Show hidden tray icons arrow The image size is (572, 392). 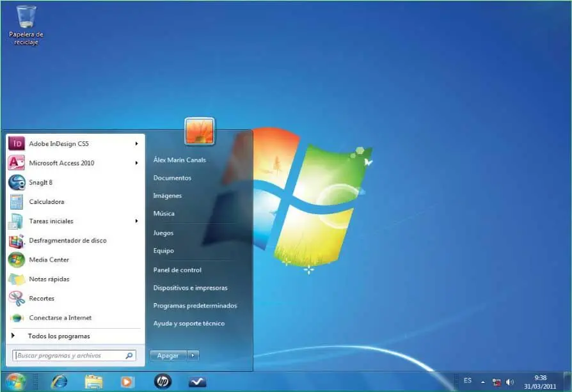pos(482,382)
